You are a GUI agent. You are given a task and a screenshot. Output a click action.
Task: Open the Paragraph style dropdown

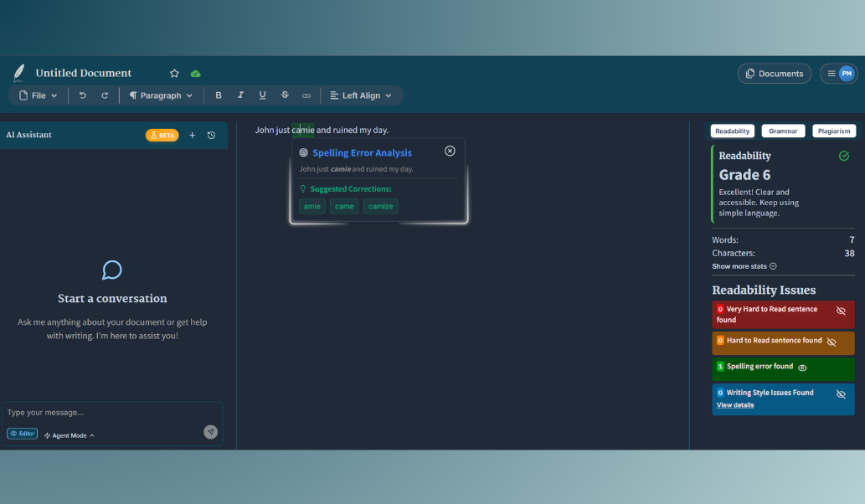pyautogui.click(x=161, y=95)
